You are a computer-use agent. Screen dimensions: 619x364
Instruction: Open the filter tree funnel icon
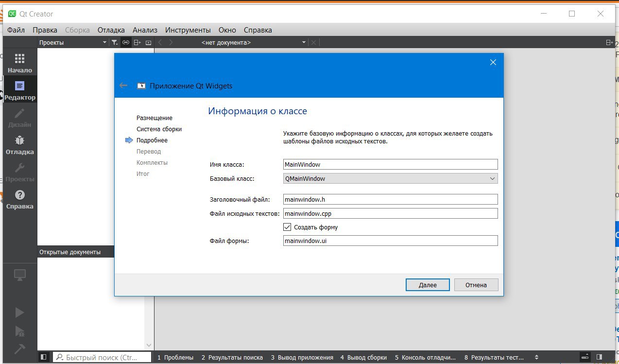[114, 42]
